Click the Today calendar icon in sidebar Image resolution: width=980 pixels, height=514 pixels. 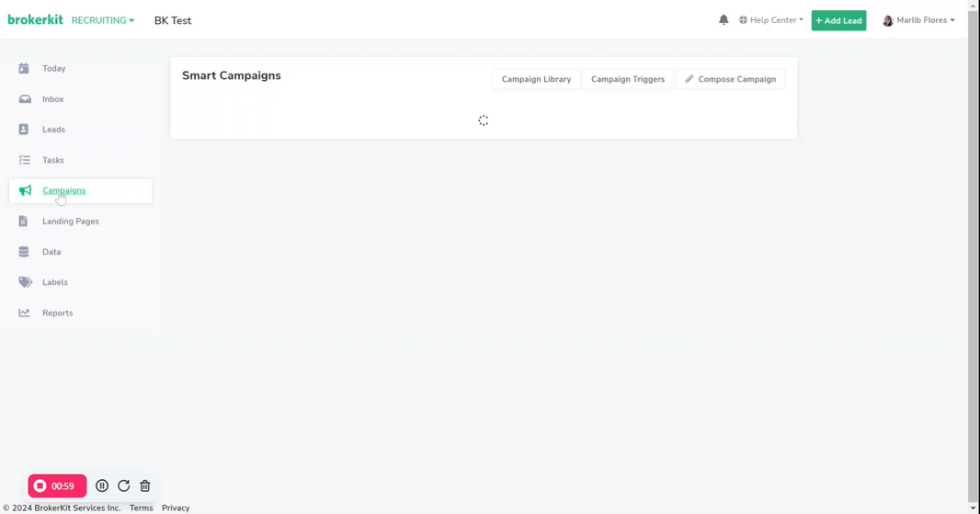pyautogui.click(x=24, y=68)
